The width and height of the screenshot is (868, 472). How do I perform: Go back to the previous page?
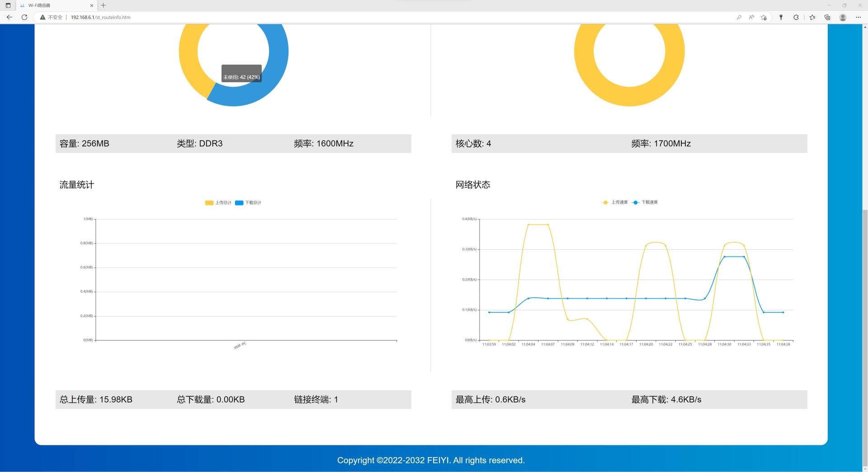[x=9, y=17]
